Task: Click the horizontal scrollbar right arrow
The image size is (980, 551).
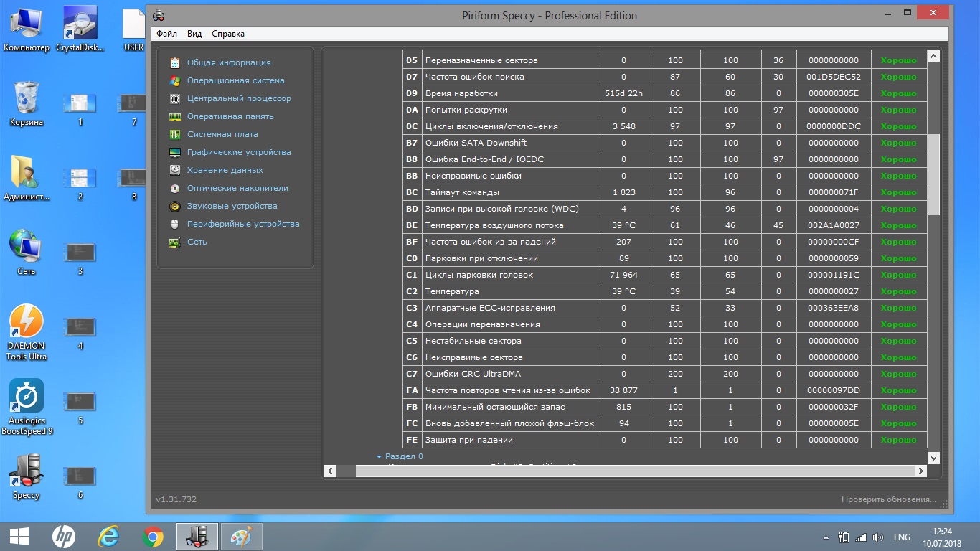Action: point(921,471)
